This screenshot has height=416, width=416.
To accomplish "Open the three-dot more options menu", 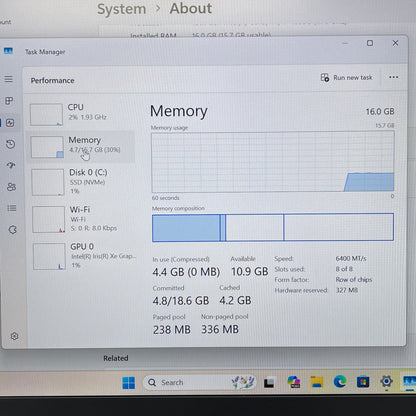I will 393,77.
